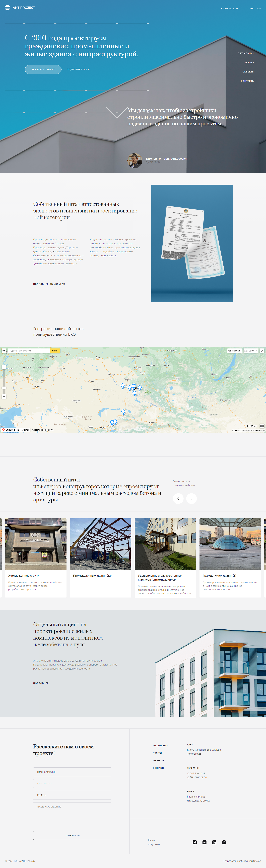266x868 pixels.
Task: Open О КОМПАНИИ in hero menu
Action: tap(246, 53)
